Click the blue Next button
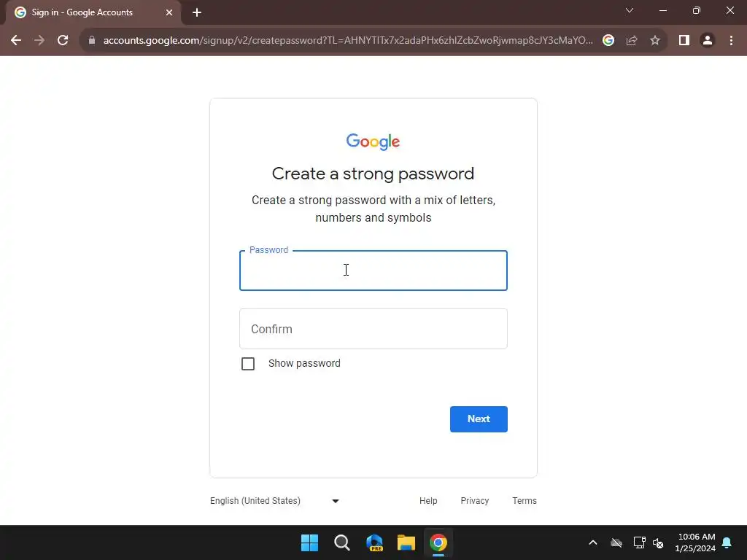Screen dimensions: 747x560 (x=479, y=419)
